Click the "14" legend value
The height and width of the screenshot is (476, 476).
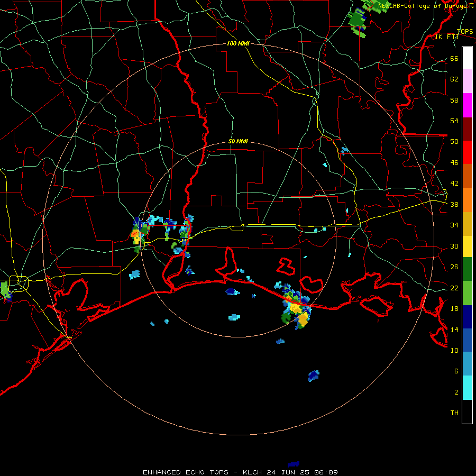(454, 329)
